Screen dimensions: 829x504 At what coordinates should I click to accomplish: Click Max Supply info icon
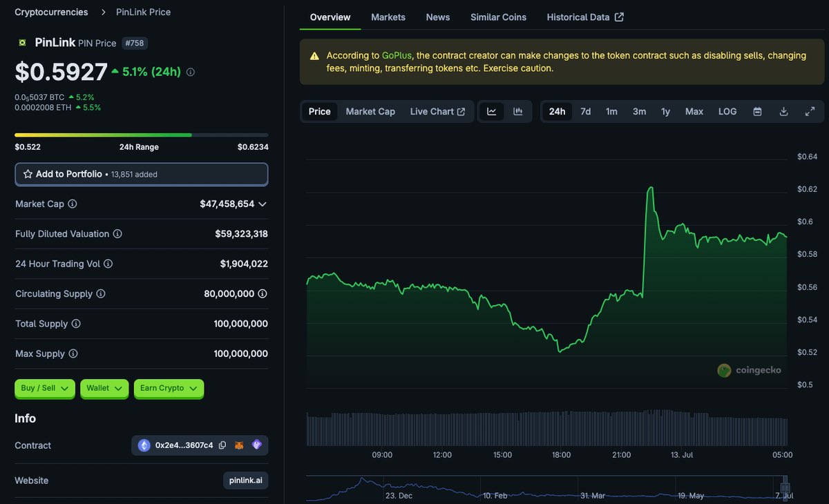73,353
